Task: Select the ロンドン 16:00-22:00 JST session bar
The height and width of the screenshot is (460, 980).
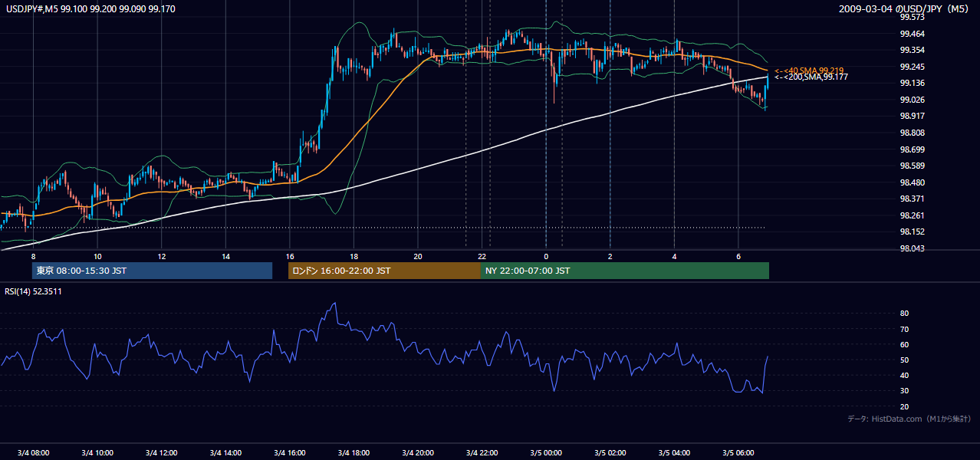Action: pyautogui.click(x=384, y=271)
